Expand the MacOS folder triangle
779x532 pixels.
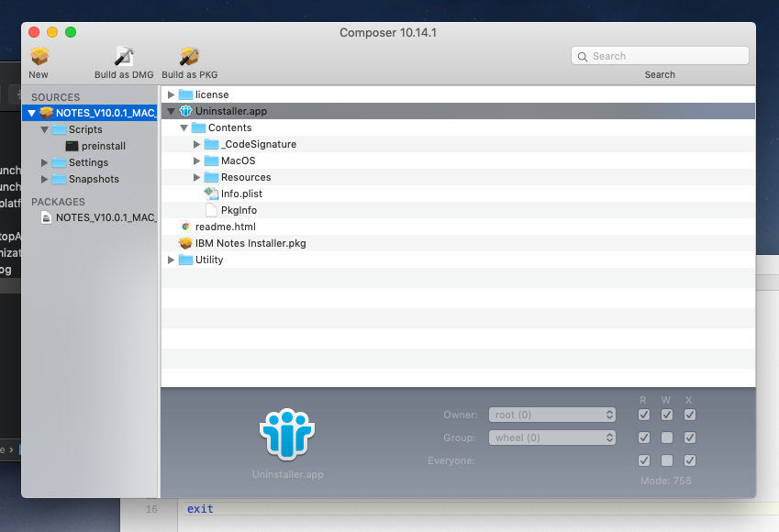tap(196, 161)
